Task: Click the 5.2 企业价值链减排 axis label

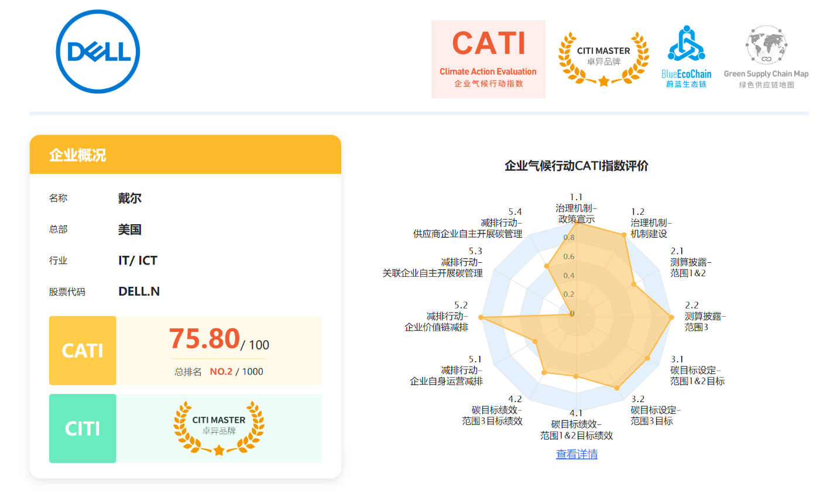Action: [437, 316]
